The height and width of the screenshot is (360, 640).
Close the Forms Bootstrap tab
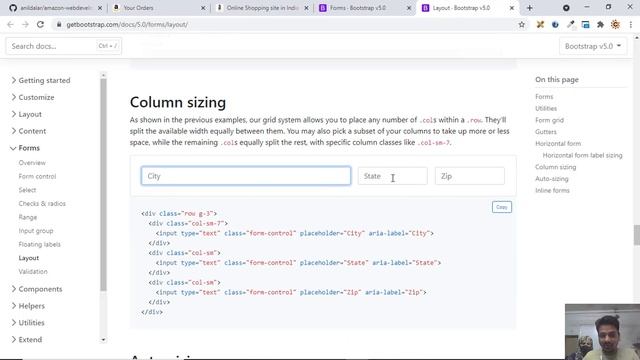coord(409,8)
